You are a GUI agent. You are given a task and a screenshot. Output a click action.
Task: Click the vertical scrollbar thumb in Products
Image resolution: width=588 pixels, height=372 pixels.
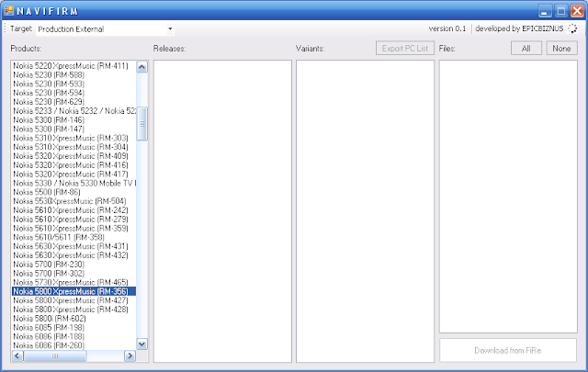[141, 124]
